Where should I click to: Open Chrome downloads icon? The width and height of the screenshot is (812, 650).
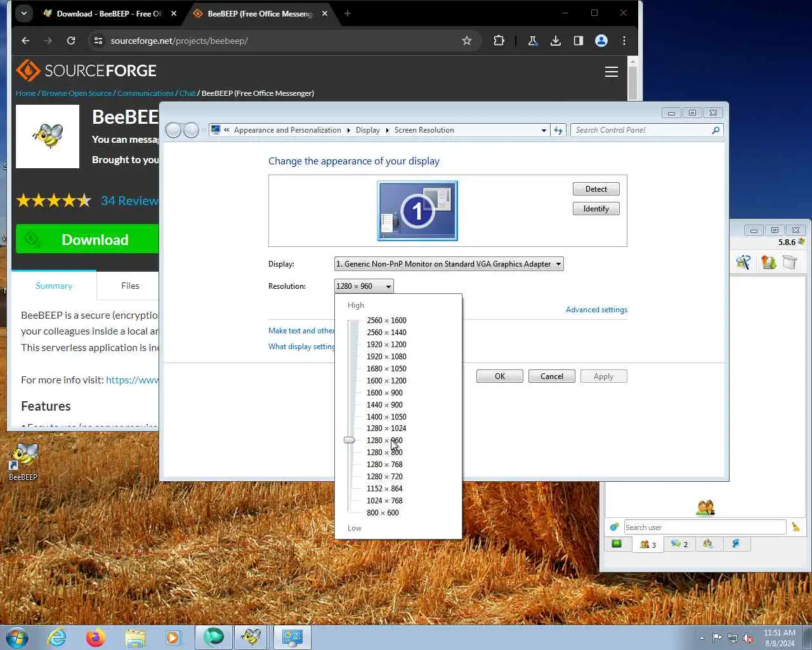click(556, 41)
